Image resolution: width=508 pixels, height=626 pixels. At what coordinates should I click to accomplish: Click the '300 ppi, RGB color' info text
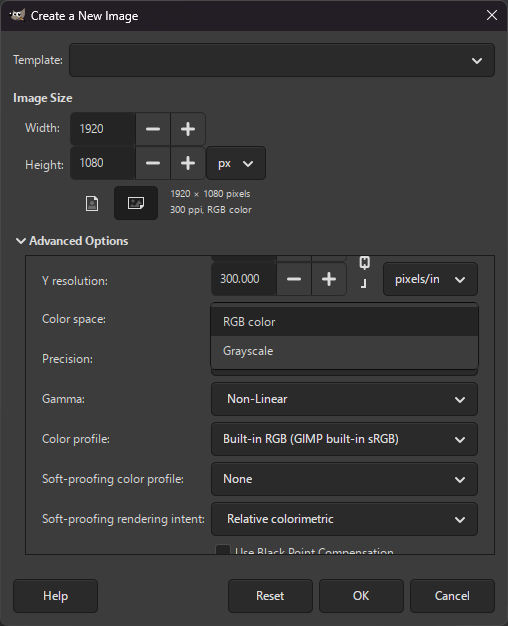tap(211, 210)
